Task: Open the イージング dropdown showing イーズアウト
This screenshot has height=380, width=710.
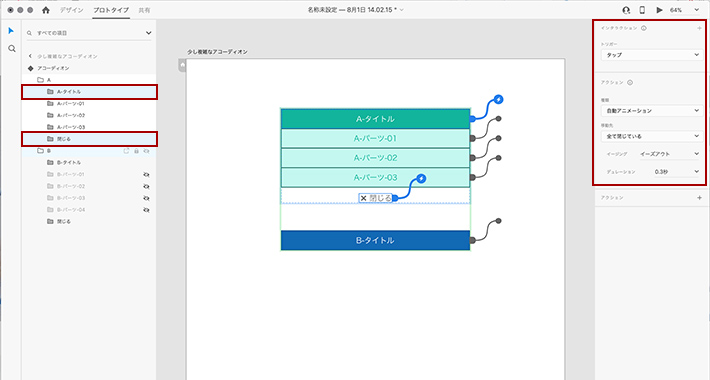Action: [670, 154]
